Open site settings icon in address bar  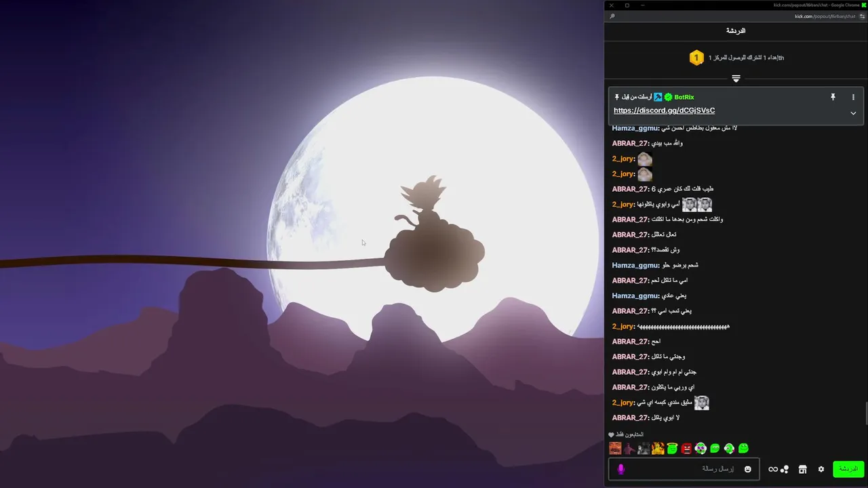coord(862,16)
